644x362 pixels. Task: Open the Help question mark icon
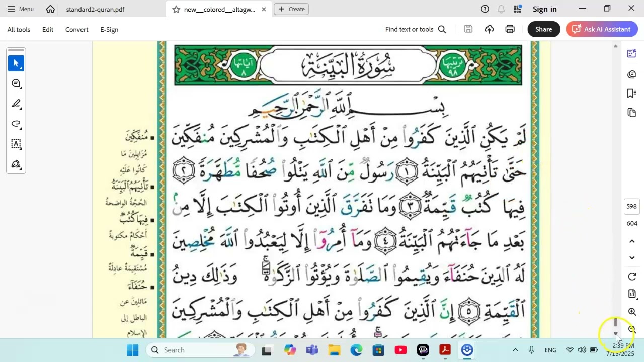(x=485, y=9)
